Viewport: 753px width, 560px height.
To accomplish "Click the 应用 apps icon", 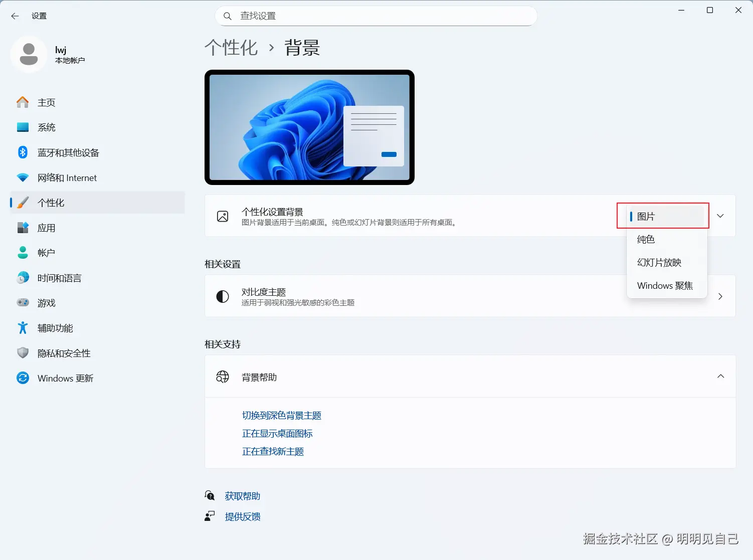I will [x=23, y=228].
